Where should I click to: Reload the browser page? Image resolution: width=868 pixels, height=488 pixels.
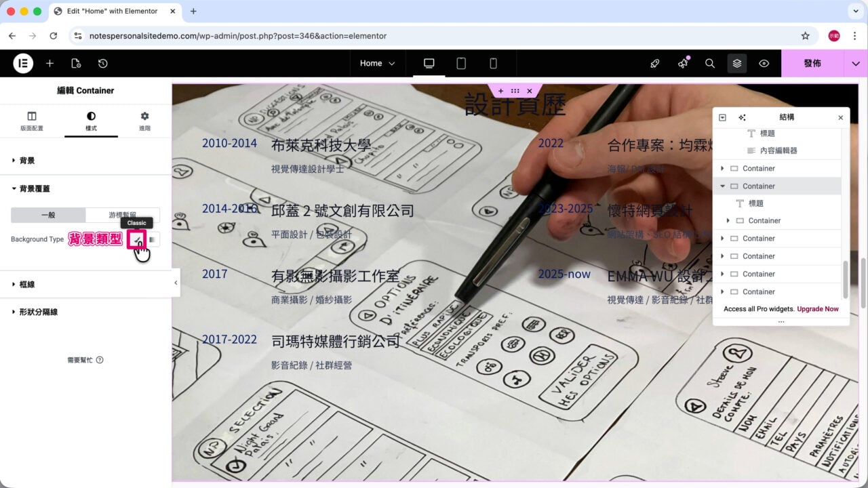54,36
